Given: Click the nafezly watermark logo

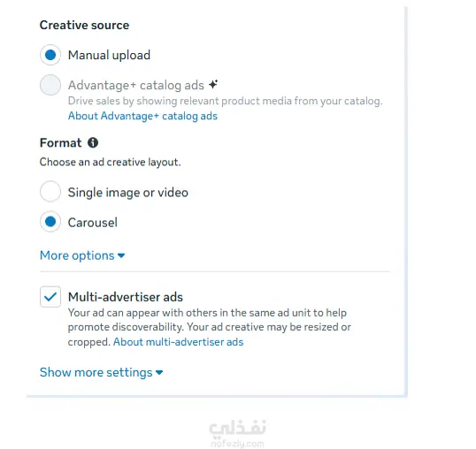Looking at the screenshot, I should (x=237, y=433).
